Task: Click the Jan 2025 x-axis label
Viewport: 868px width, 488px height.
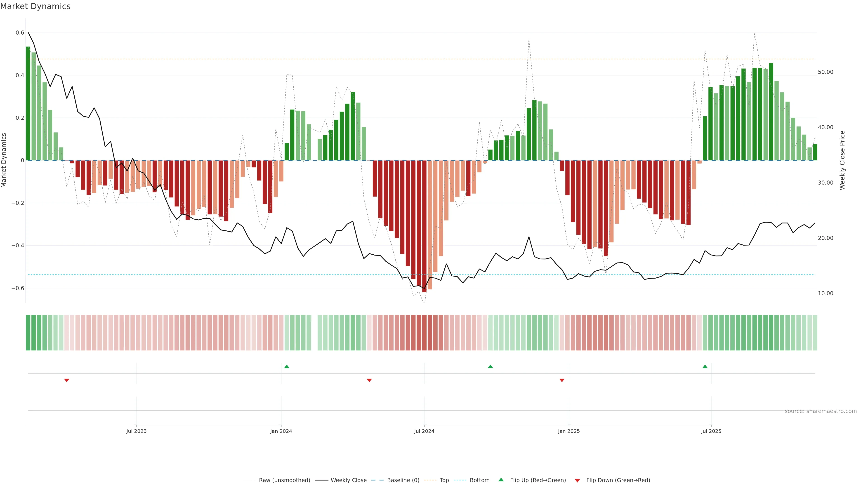Action: pyautogui.click(x=569, y=431)
